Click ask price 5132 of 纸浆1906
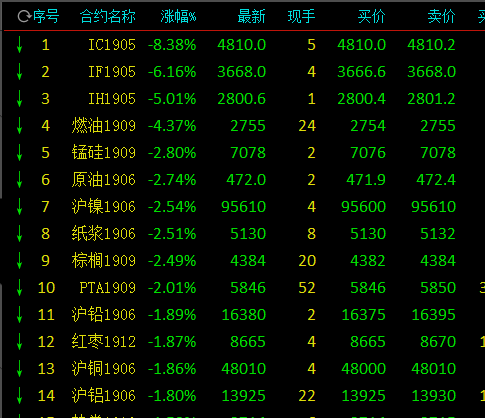The height and width of the screenshot is (418, 485). coord(438,234)
